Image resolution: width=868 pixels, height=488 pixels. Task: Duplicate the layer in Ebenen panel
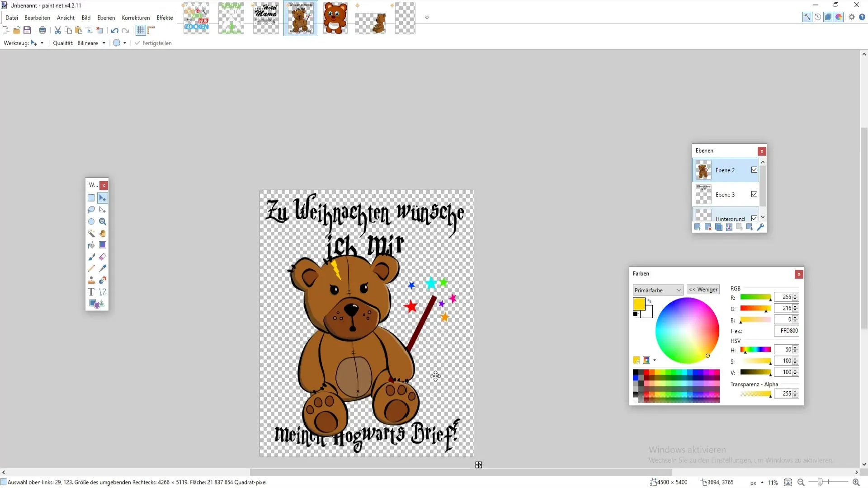[x=718, y=227]
